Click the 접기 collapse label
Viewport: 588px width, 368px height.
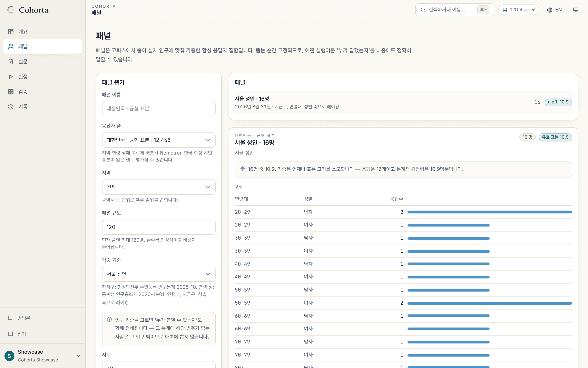tap(22, 334)
